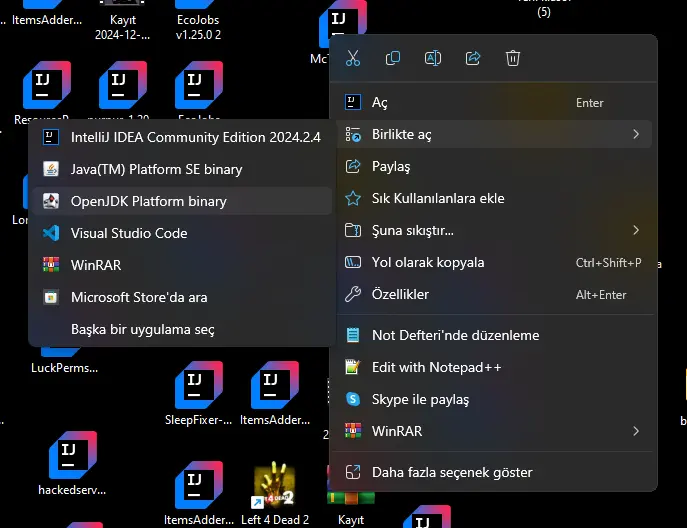Click the Java coffee cup icon

[x=51, y=169]
